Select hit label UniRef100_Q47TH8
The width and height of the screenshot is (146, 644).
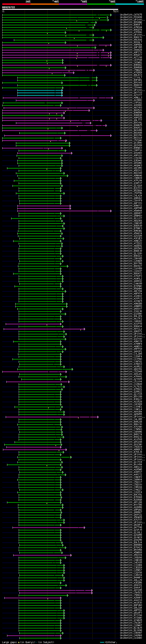click(131, 527)
